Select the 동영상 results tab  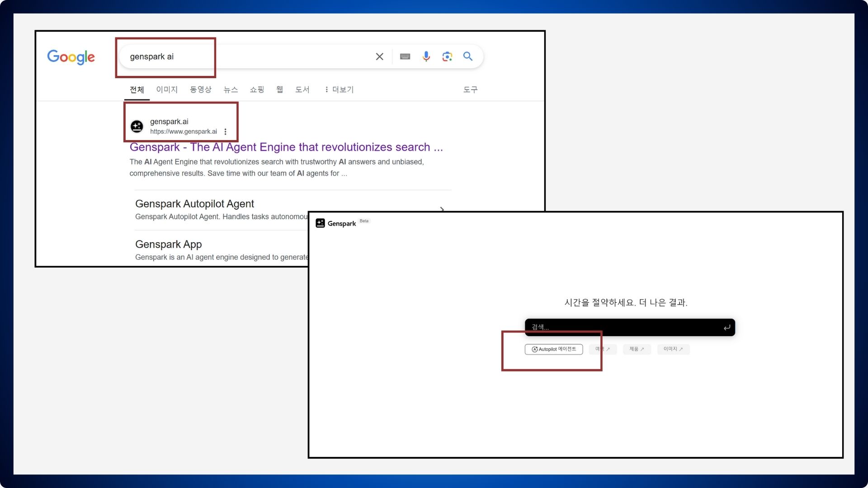click(x=200, y=89)
